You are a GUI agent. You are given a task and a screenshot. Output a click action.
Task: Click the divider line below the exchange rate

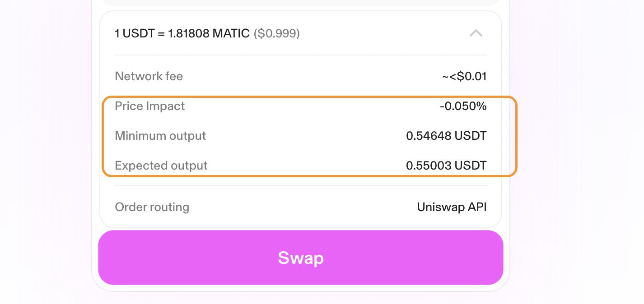(x=300, y=55)
